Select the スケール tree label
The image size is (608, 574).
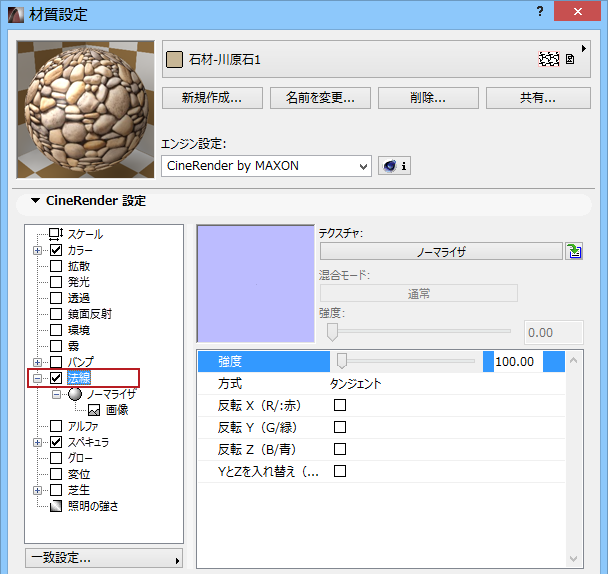85,234
